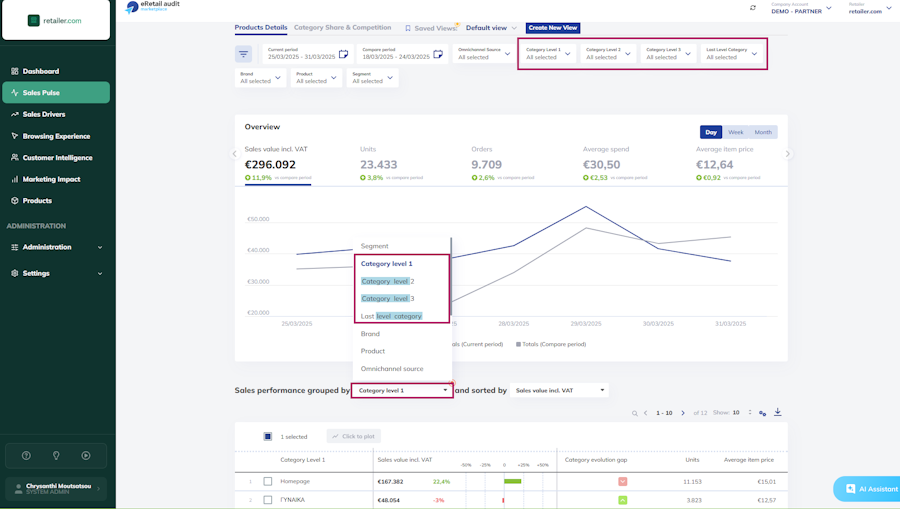Open table column settings icon
The height and width of the screenshot is (509, 900).
click(x=762, y=413)
